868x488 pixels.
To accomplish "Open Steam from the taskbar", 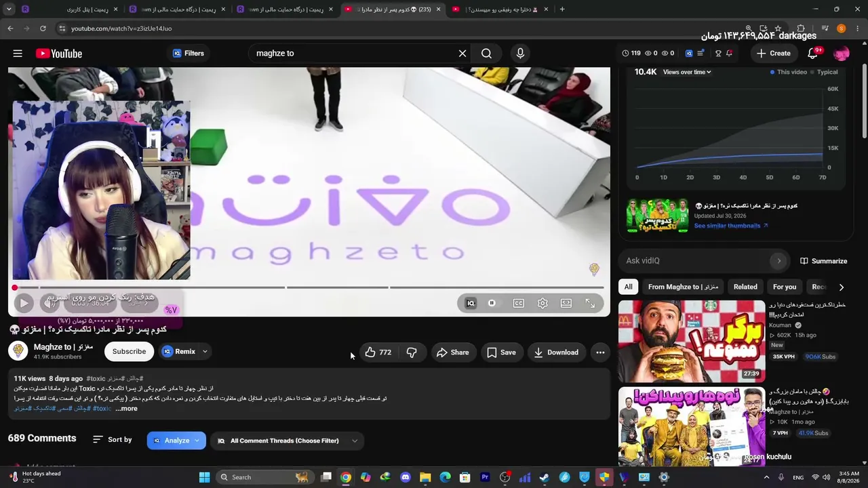I will 545,477.
